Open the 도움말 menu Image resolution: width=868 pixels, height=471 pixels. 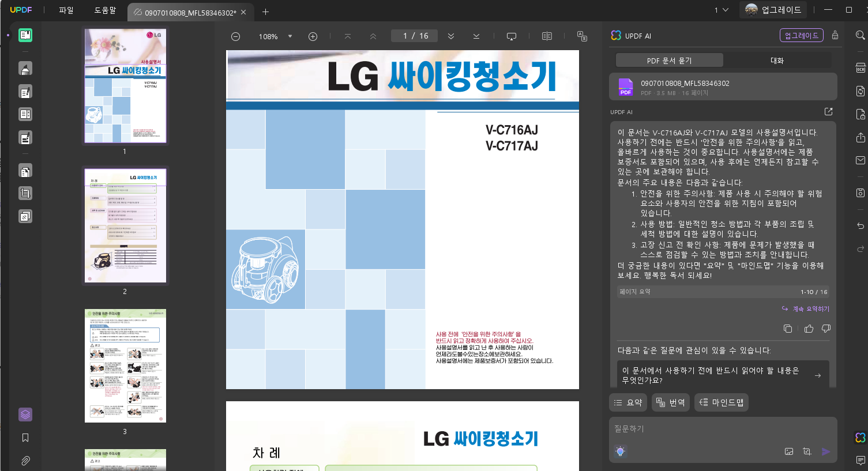[105, 10]
